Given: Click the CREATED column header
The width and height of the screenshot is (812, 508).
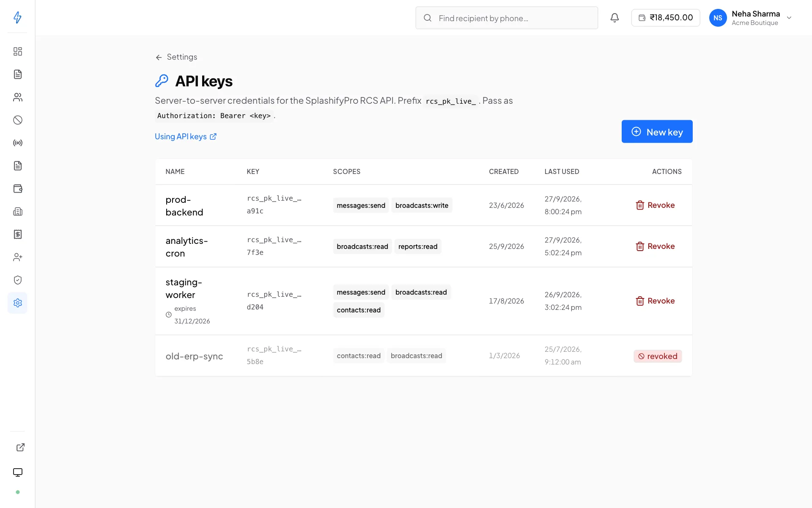Looking at the screenshot, I should (x=504, y=171).
